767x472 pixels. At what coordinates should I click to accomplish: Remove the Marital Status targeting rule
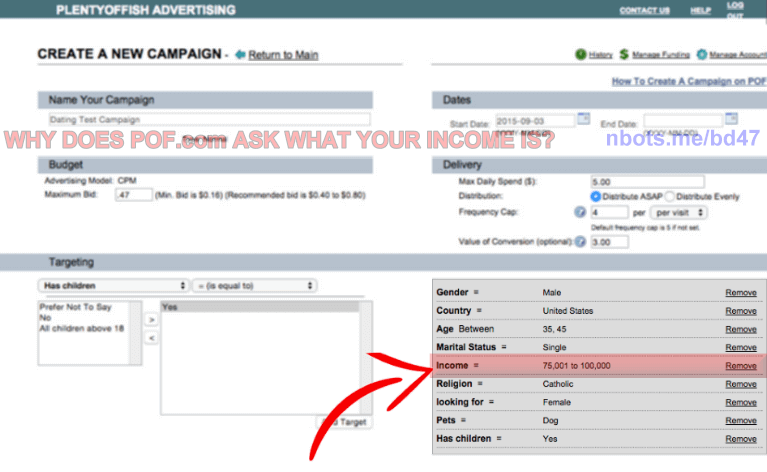point(741,347)
